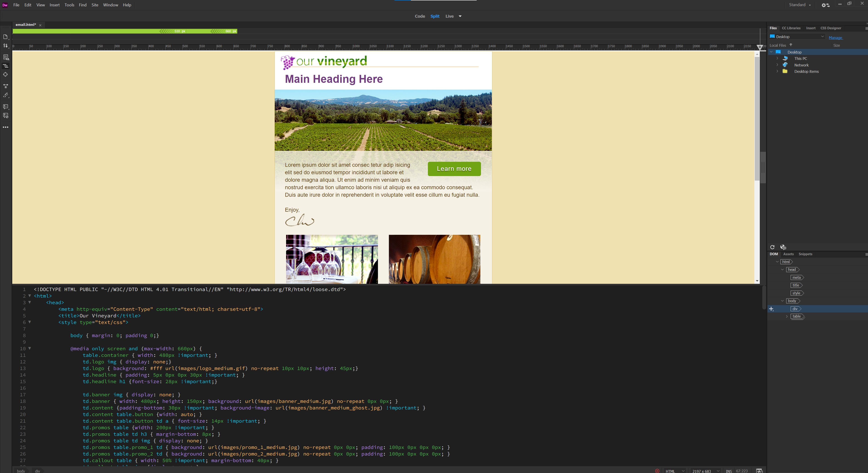868x473 pixels.
Task: Select div tag in status bar
Action: click(x=37, y=471)
